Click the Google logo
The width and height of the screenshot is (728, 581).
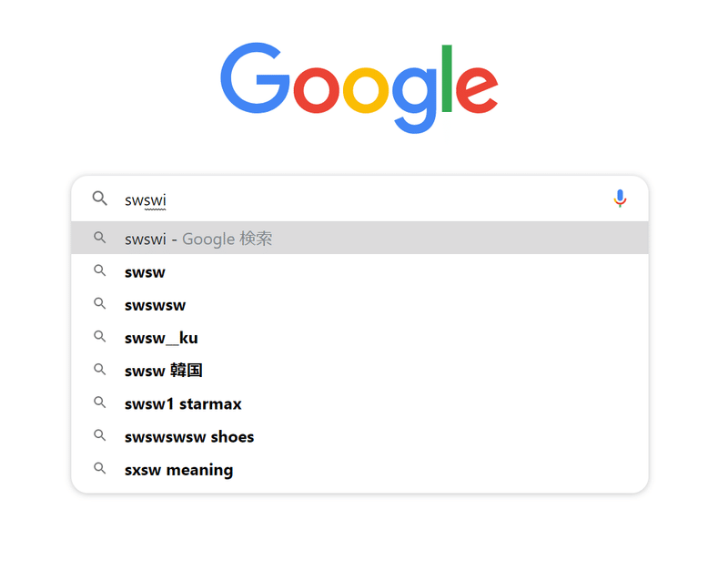pyautogui.click(x=359, y=87)
